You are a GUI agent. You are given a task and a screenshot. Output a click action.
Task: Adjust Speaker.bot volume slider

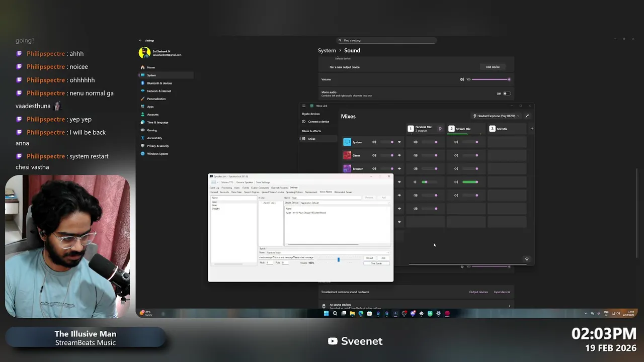click(x=339, y=259)
